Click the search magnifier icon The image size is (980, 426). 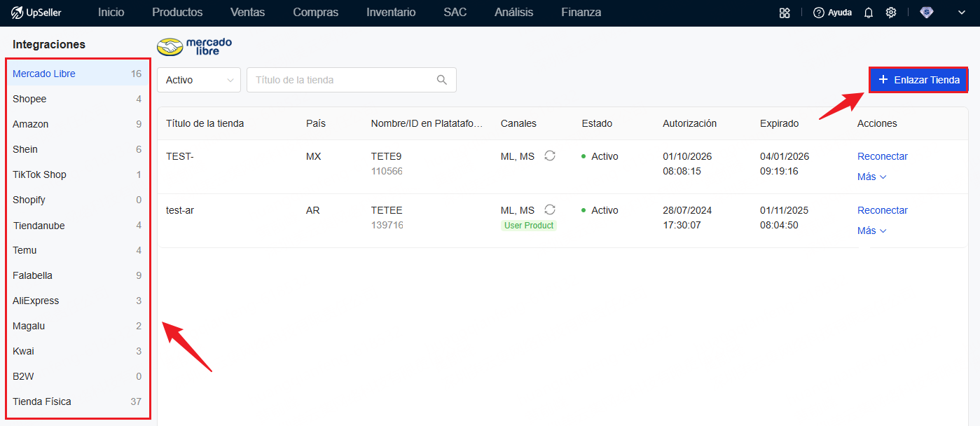click(442, 80)
